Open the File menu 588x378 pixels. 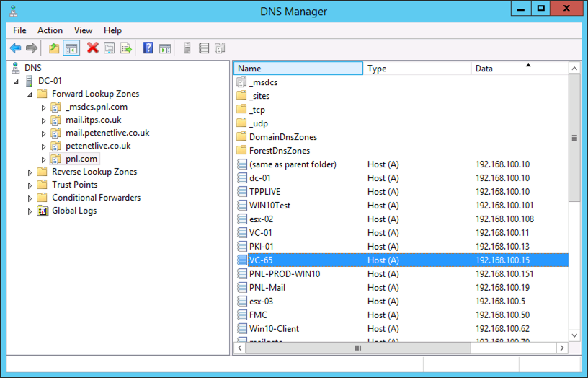click(19, 30)
